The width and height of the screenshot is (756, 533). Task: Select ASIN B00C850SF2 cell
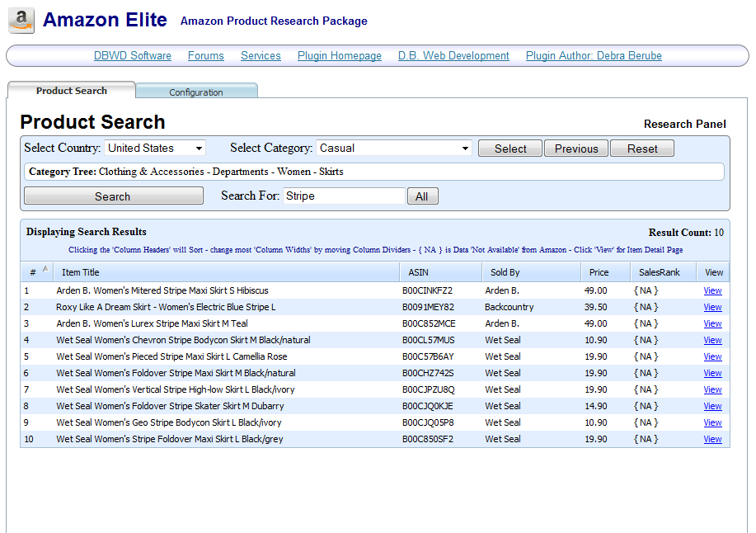click(x=428, y=439)
